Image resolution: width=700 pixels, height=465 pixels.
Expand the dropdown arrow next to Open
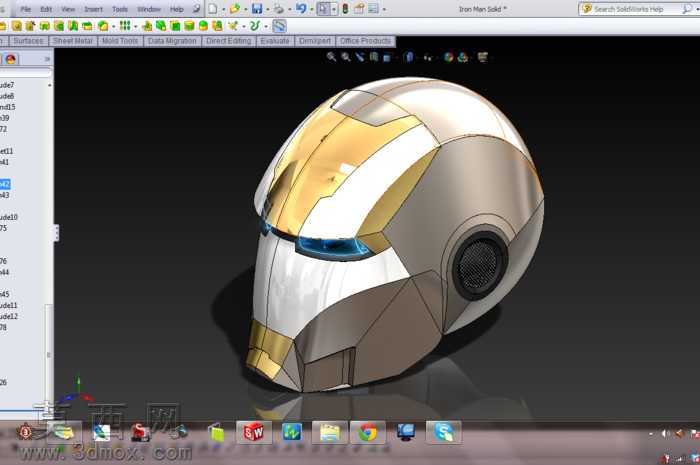(x=246, y=9)
